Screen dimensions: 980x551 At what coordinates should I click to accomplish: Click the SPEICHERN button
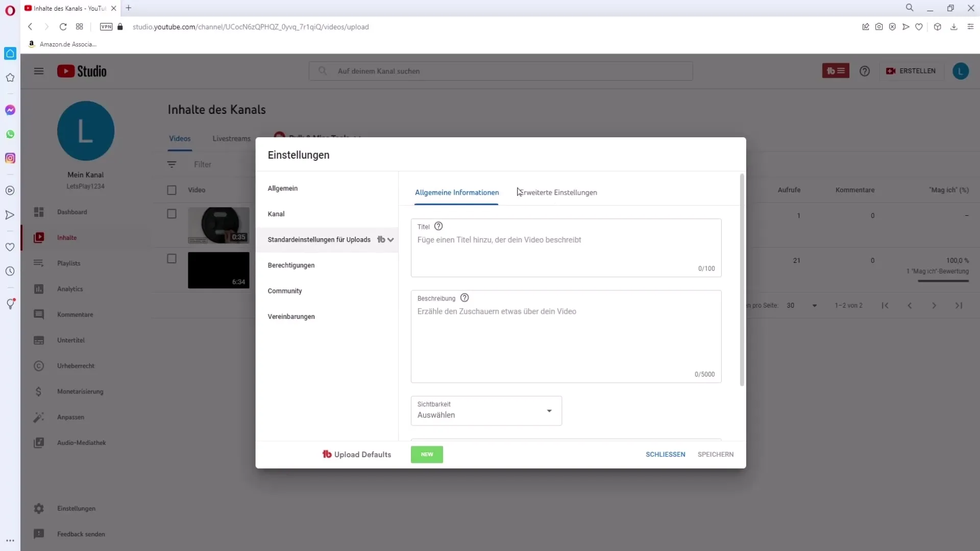(716, 455)
